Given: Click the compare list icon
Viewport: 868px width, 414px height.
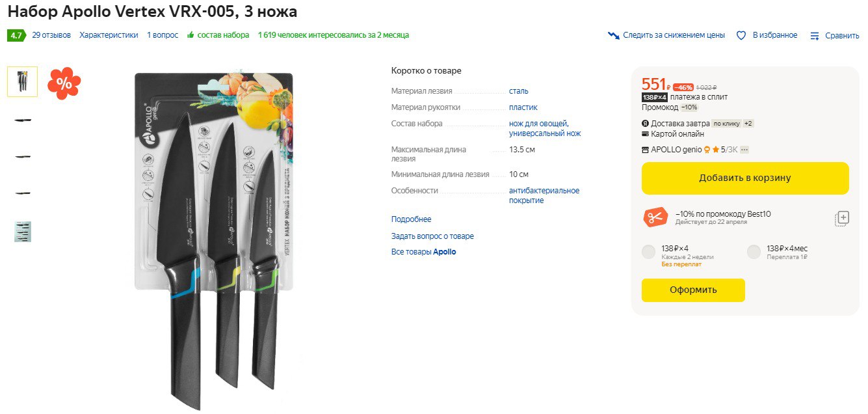Looking at the screenshot, I should pos(815,36).
